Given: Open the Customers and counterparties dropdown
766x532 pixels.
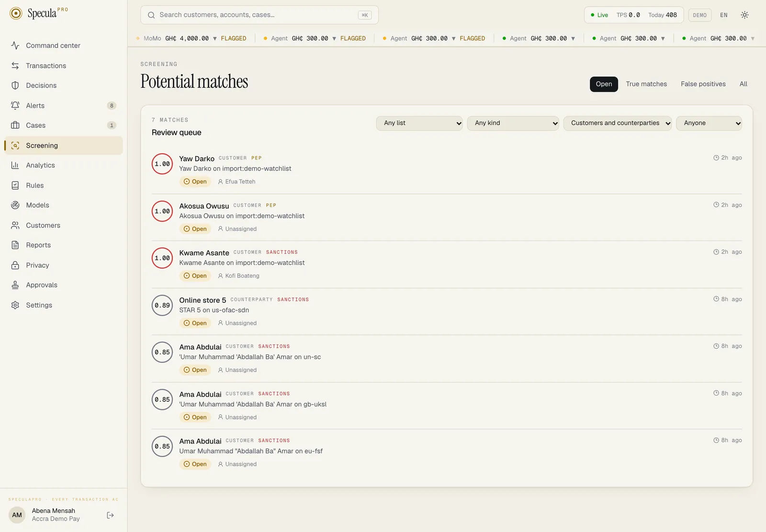Looking at the screenshot, I should click(x=618, y=123).
